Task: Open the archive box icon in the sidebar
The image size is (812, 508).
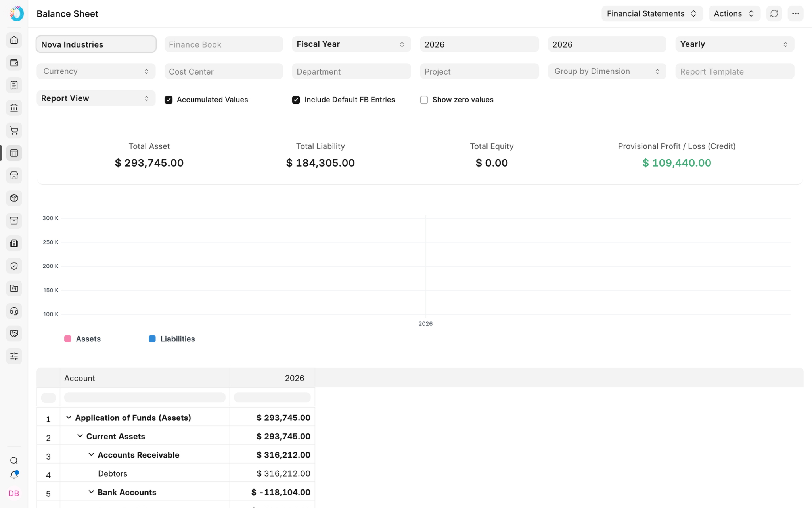Action: (x=14, y=221)
